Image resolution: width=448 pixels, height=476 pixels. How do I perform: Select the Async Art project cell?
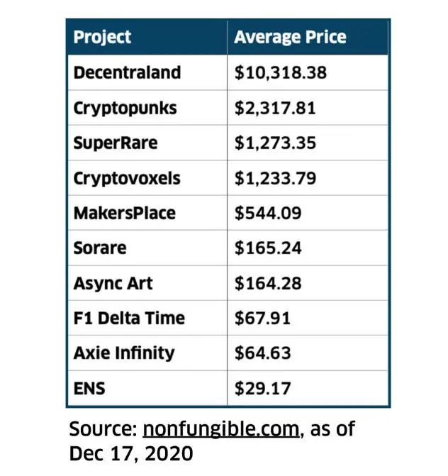click(113, 284)
